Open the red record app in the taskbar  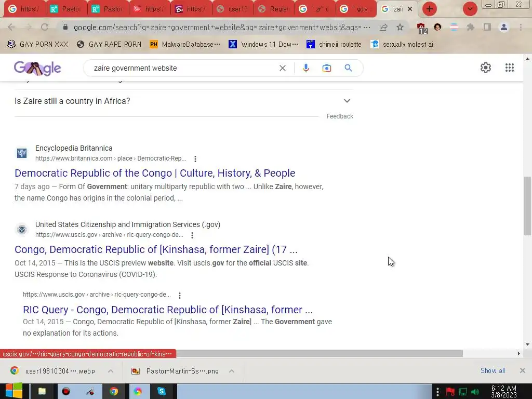(x=66, y=391)
